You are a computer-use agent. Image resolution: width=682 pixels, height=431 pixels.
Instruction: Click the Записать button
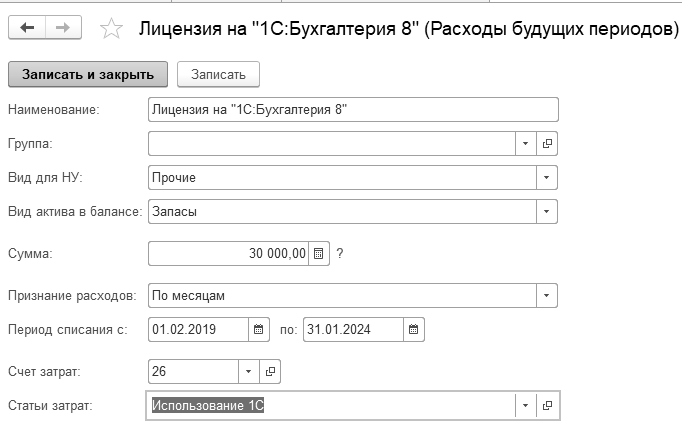coord(218,74)
